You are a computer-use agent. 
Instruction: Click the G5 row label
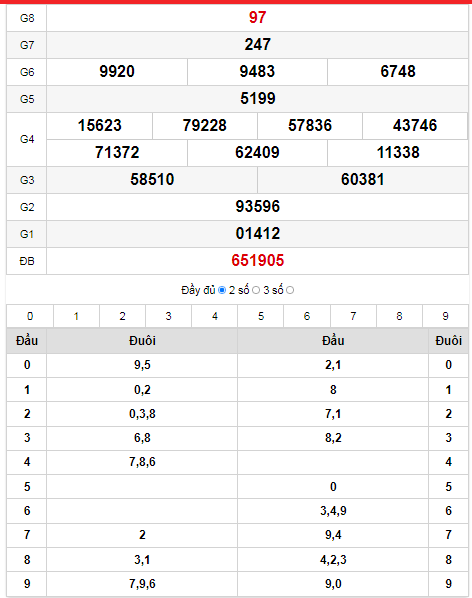(x=27, y=99)
